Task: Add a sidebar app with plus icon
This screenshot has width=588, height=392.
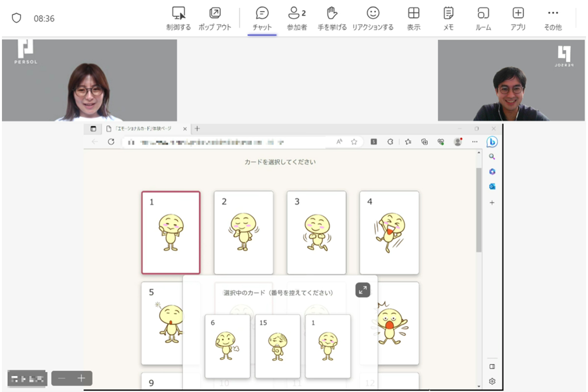Action: [492, 202]
